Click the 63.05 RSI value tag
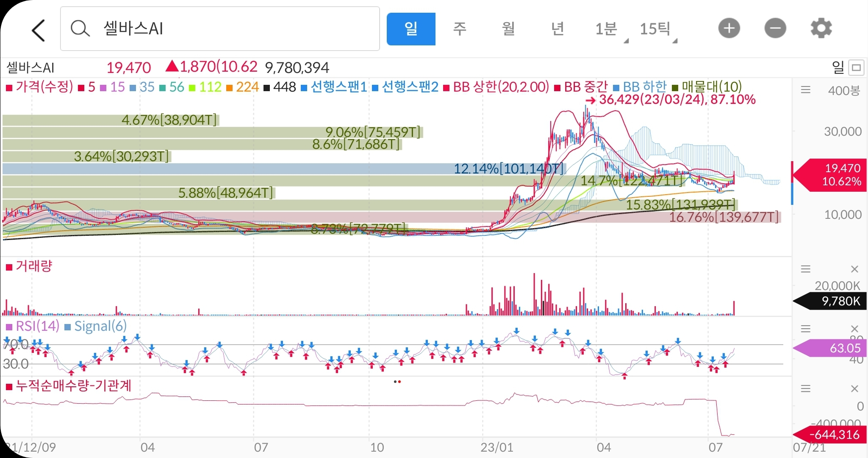The width and height of the screenshot is (868, 458). coord(830,348)
